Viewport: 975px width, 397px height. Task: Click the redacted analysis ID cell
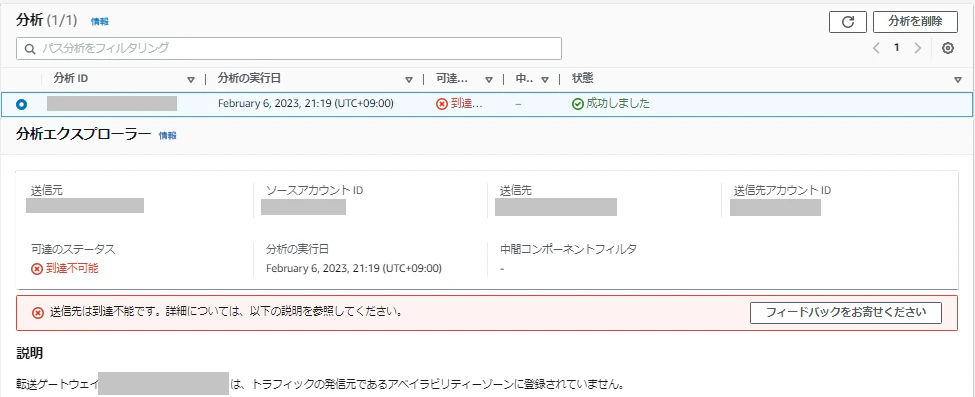pyautogui.click(x=112, y=103)
